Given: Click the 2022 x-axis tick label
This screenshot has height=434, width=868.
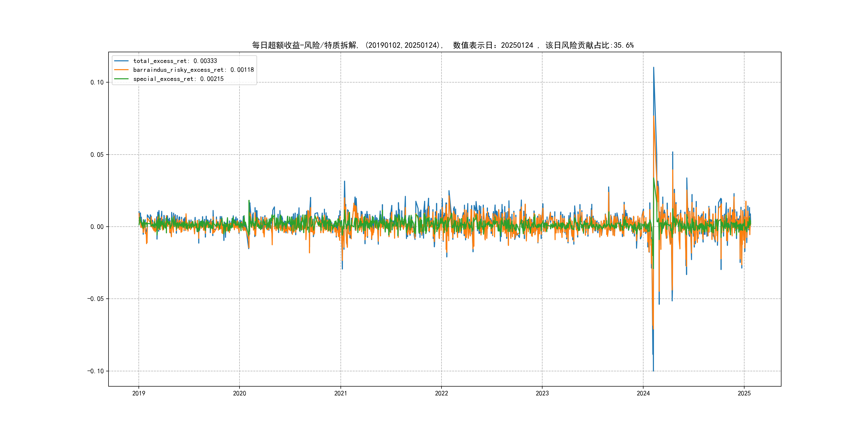Looking at the screenshot, I should pos(442,393).
